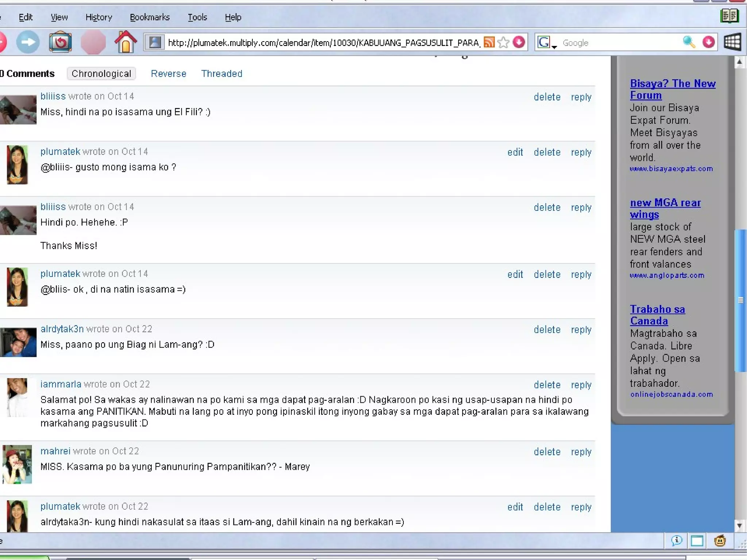Switch comments to Reverse order

tap(169, 74)
